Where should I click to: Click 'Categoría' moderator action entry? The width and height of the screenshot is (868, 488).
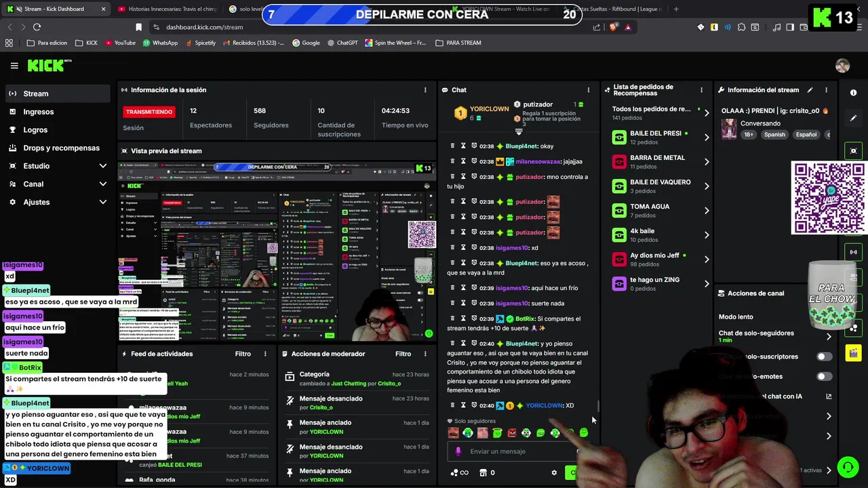(x=357, y=378)
